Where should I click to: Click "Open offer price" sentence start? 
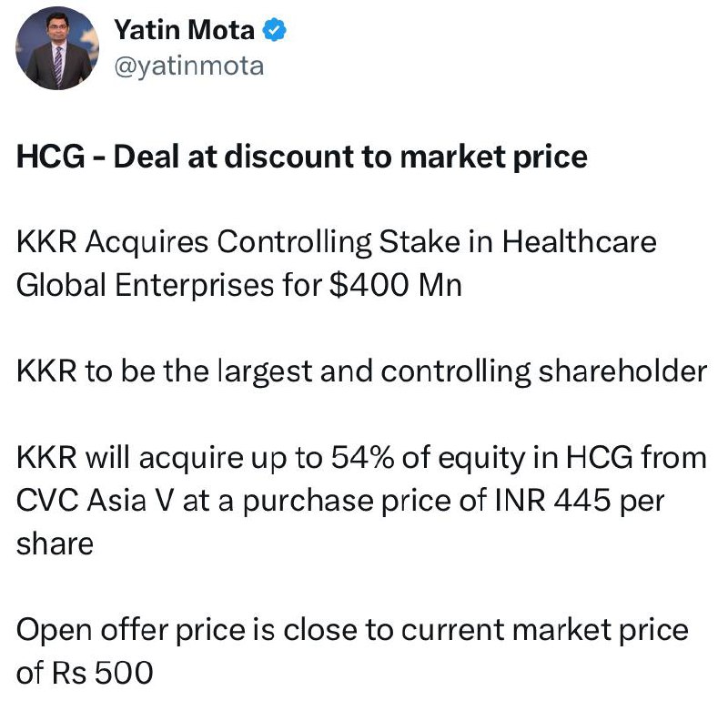tap(131, 630)
